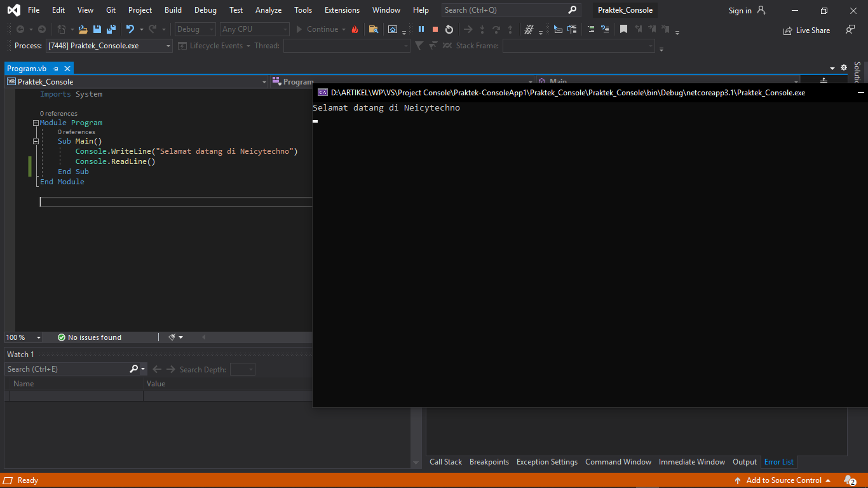
Task: Open the active documents list dropdown arrow
Action: [x=832, y=68]
